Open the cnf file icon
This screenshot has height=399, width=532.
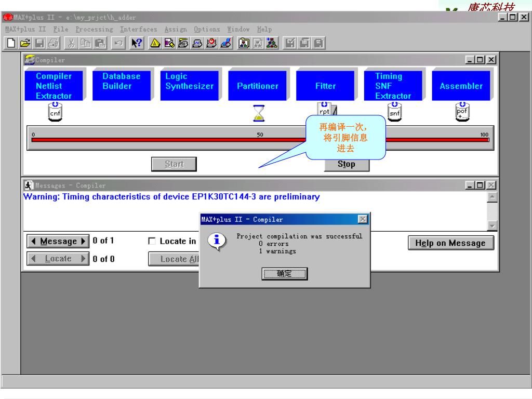pos(55,112)
